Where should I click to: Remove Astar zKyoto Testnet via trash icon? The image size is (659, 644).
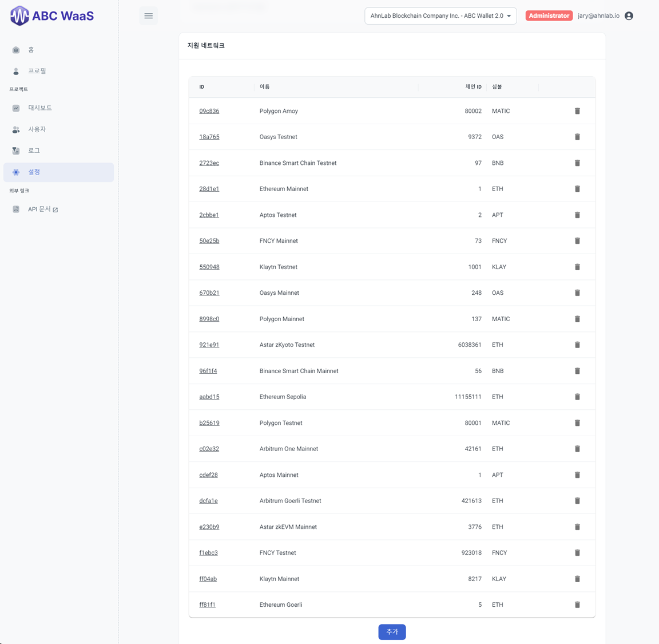[x=577, y=345]
